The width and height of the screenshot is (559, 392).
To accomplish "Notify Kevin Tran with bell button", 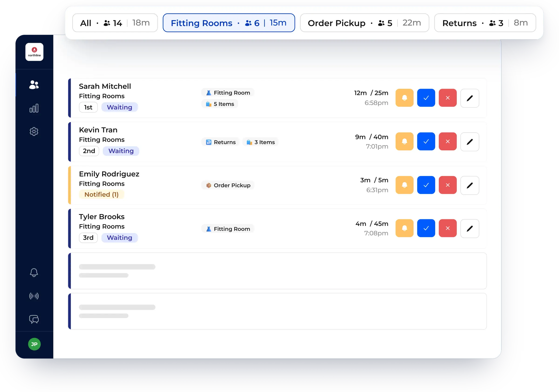I will tap(404, 141).
